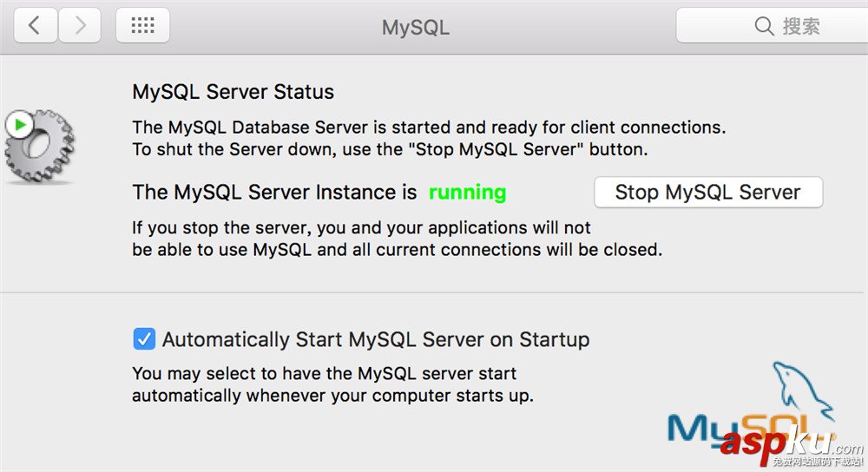This screenshot has width=868, height=472.
Task: Click the "Automatically Start MySQL Server on Startup" label
Action: coord(376,339)
